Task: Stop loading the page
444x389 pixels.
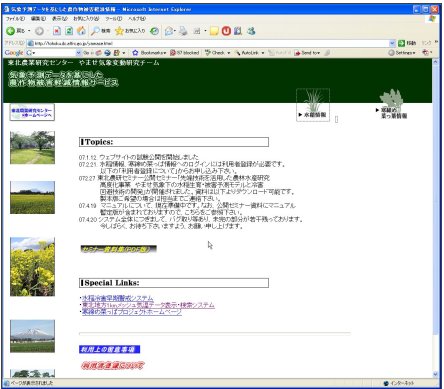Action: point(57,31)
